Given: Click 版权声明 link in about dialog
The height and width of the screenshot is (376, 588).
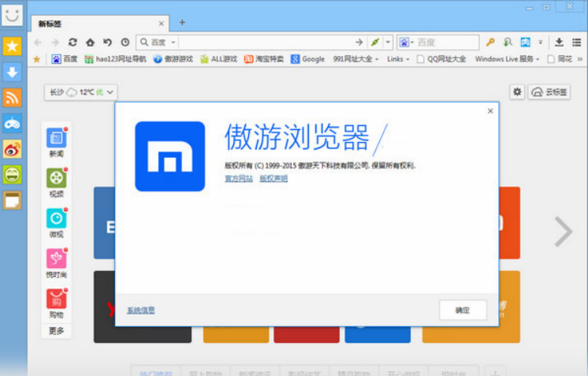Looking at the screenshot, I should pos(274,178).
